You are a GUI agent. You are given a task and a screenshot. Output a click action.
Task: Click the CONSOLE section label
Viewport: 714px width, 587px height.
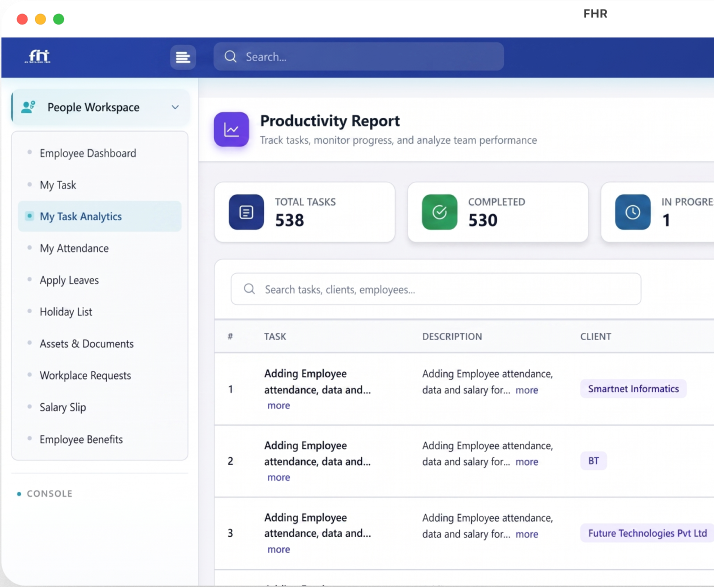coord(50,494)
